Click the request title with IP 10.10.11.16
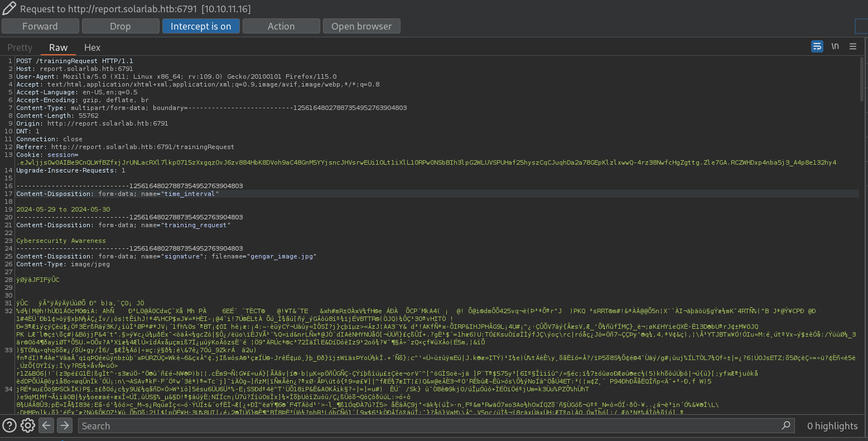This screenshot has width=868, height=441. 136,9
